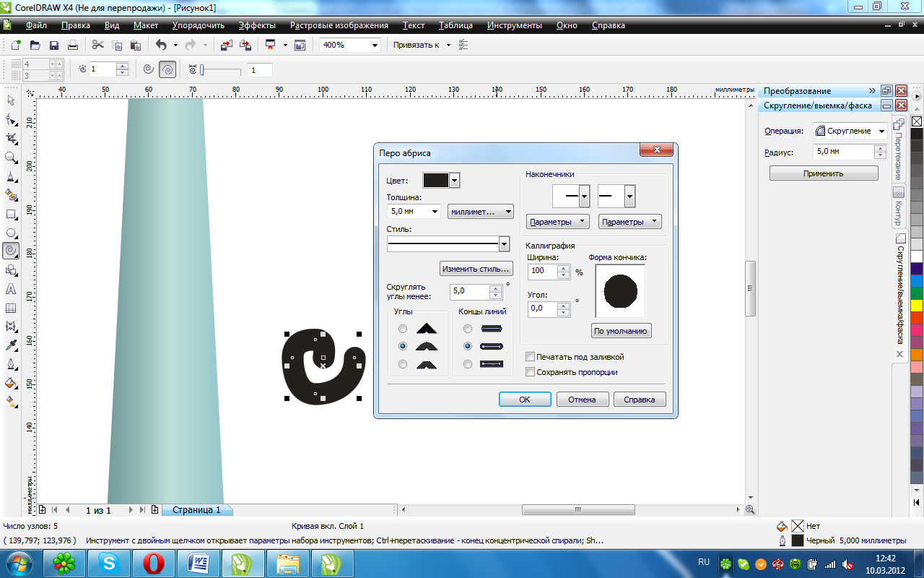924x578 pixels.
Task: Select the Ellipse tool
Action: [x=11, y=232]
